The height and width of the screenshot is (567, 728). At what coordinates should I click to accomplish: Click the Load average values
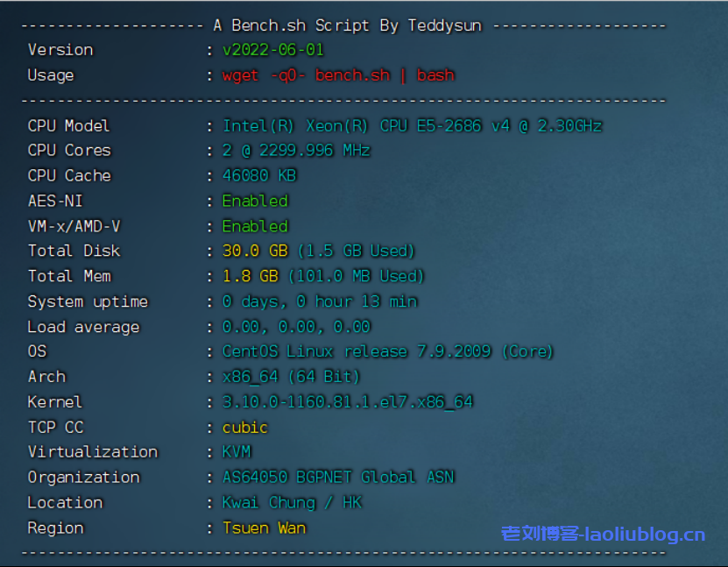(x=296, y=327)
